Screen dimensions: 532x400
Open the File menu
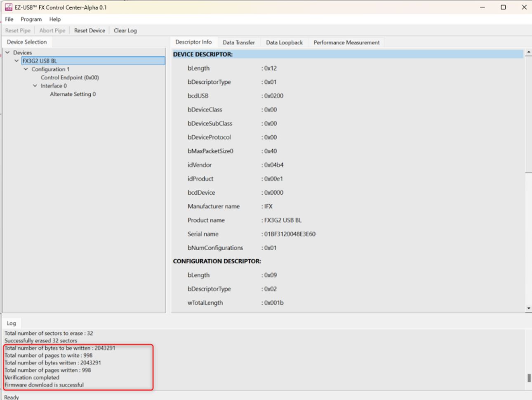pos(9,19)
